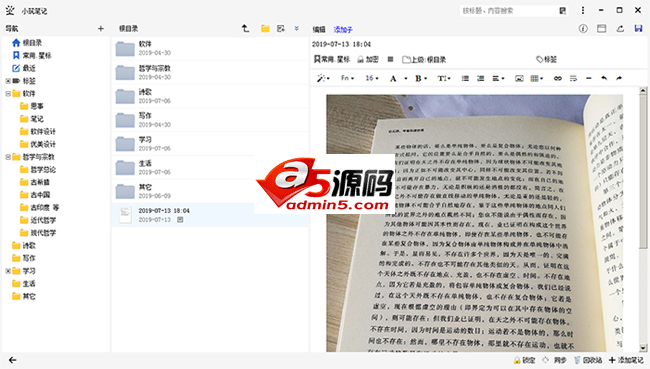Viewport: 650px width, 369px height.
Task: Open the font size 16 dropdown
Action: pos(371,78)
